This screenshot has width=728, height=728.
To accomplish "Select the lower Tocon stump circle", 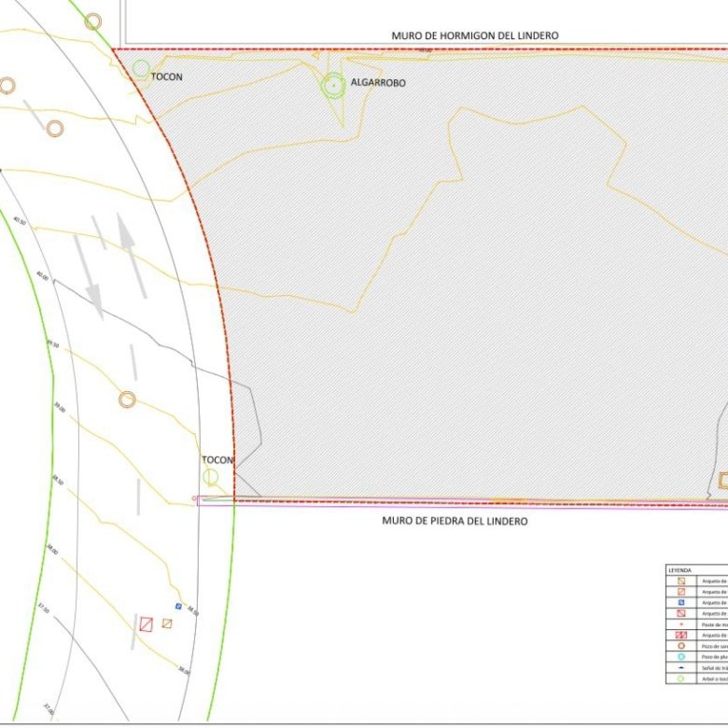I will pos(211,477).
